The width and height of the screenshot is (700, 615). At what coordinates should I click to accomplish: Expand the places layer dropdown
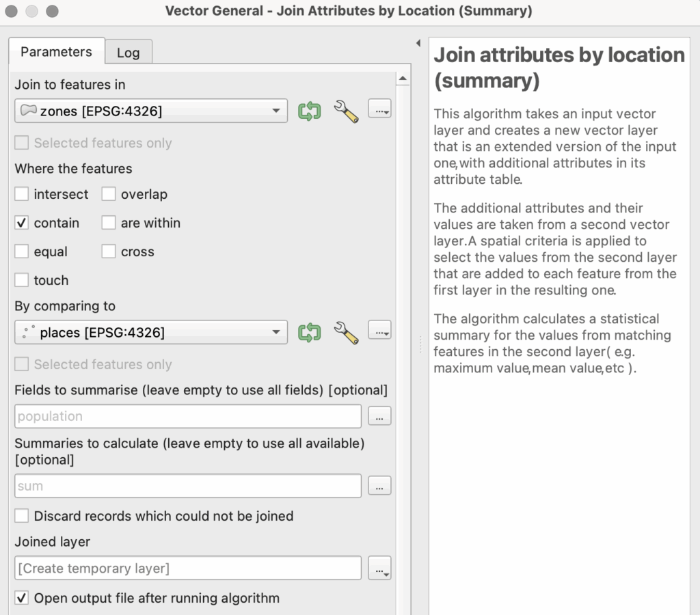[x=151, y=333]
